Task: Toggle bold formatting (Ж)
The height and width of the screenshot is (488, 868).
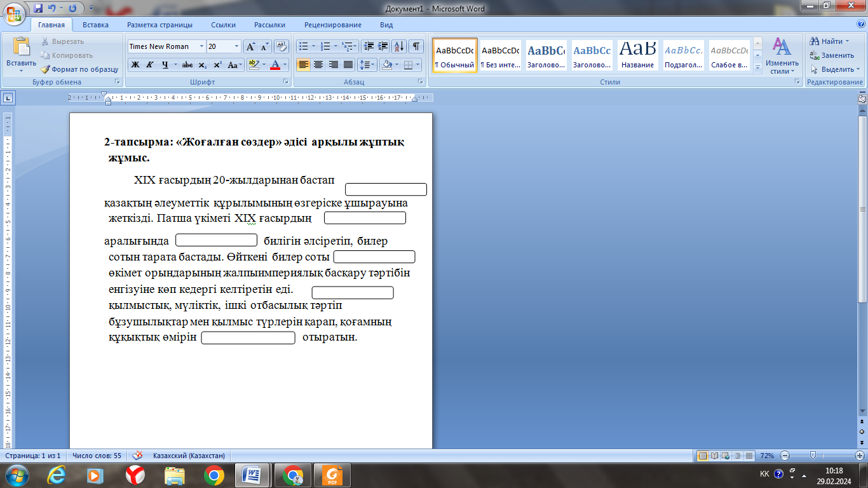Action: click(135, 65)
